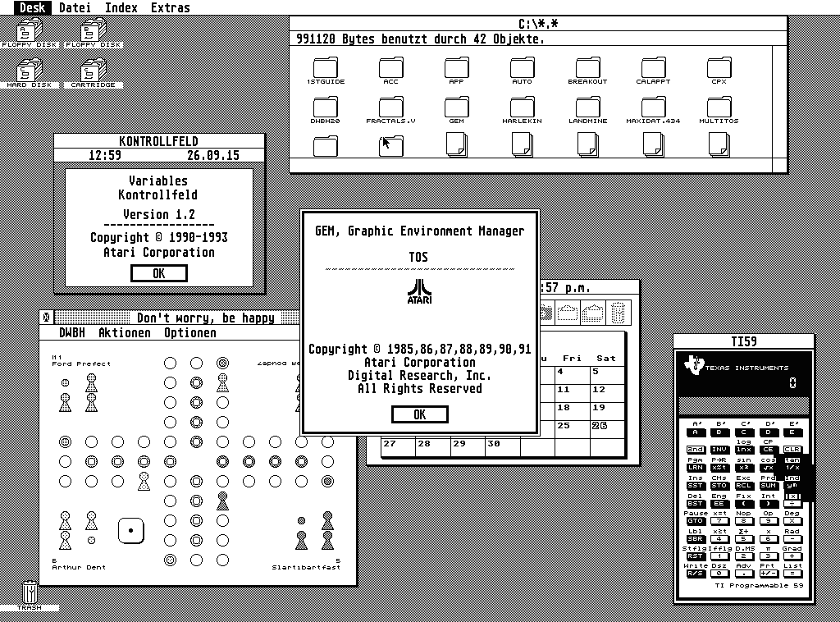The height and width of the screenshot is (622, 840).
Task: Toggle the 2nd key on the TI59
Action: [x=696, y=450]
